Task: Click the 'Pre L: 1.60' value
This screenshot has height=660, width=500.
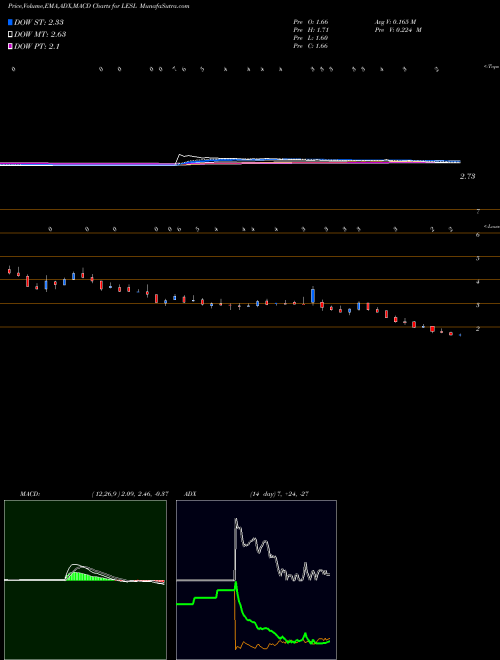Action: tap(311, 38)
